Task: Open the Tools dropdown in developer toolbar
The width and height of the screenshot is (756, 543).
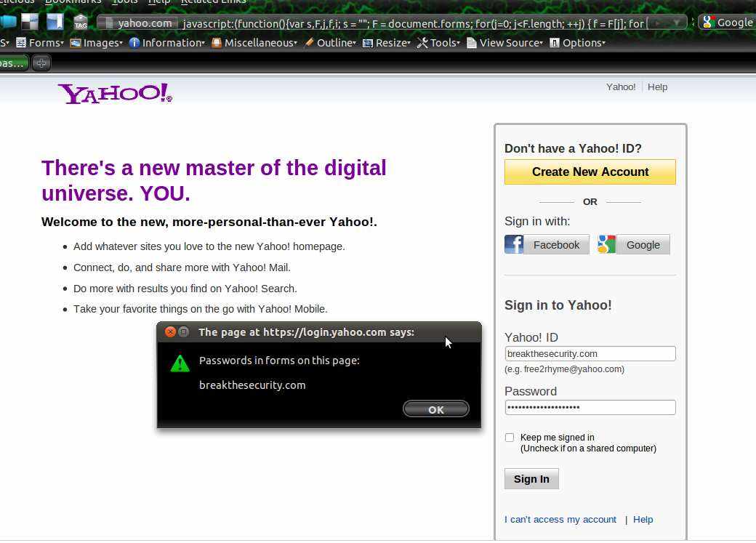Action: 438,43
